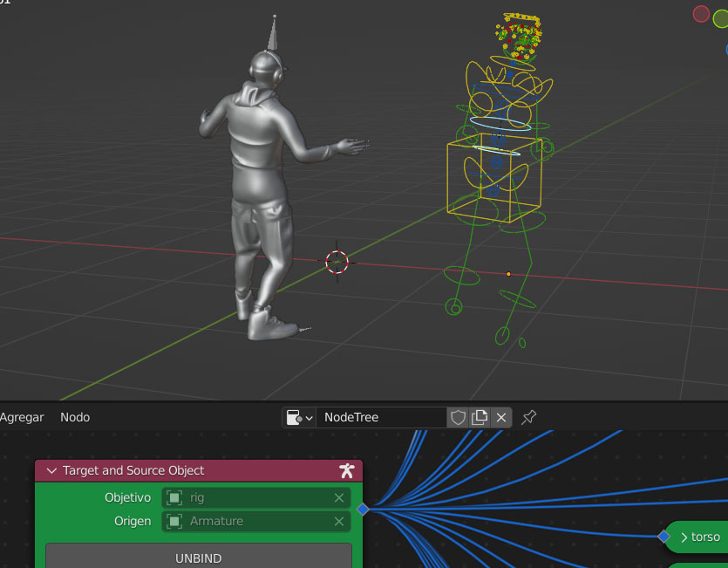The height and width of the screenshot is (568, 728).
Task: Open the Agregar menu
Action: pyautogui.click(x=21, y=417)
